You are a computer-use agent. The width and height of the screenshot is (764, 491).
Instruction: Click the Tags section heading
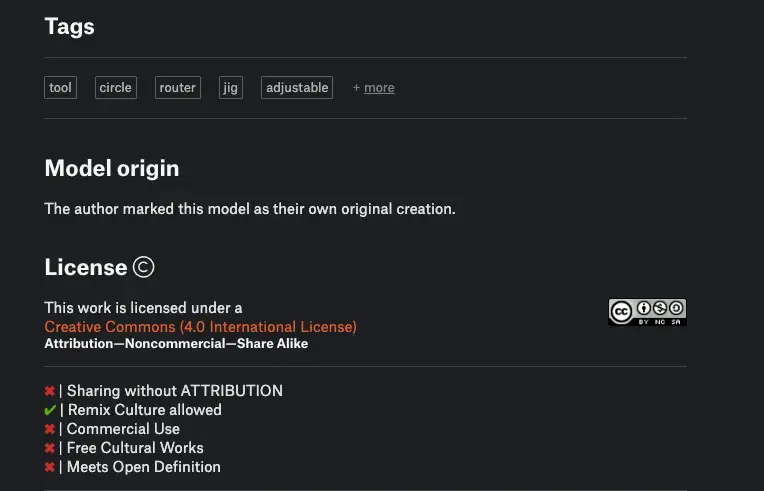point(69,27)
